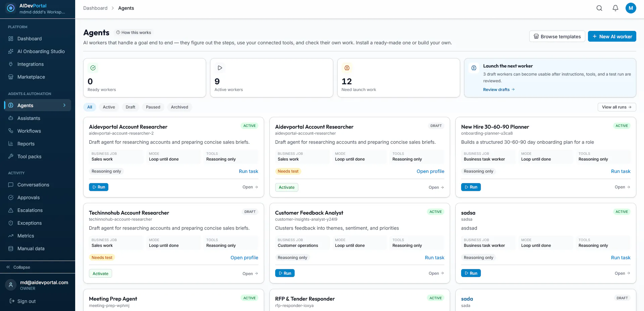Click the Need launch work brain icon
Viewport: 644px width, 311px height.
coord(347,68)
